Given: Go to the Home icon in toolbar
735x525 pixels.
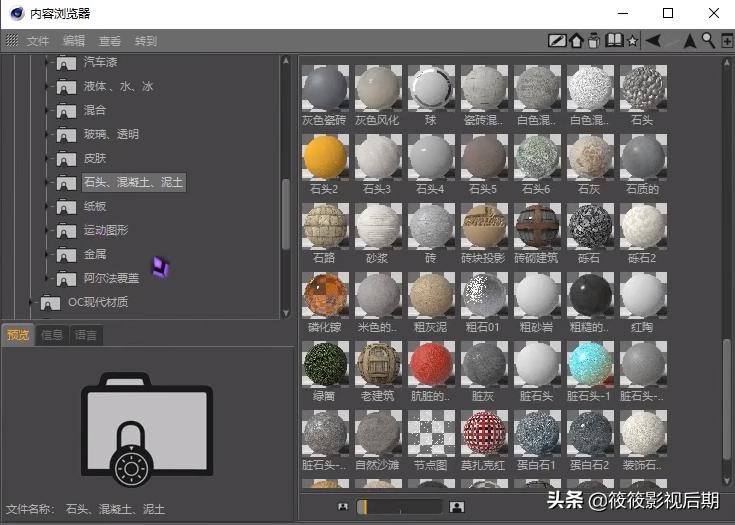Looking at the screenshot, I should coord(576,41).
